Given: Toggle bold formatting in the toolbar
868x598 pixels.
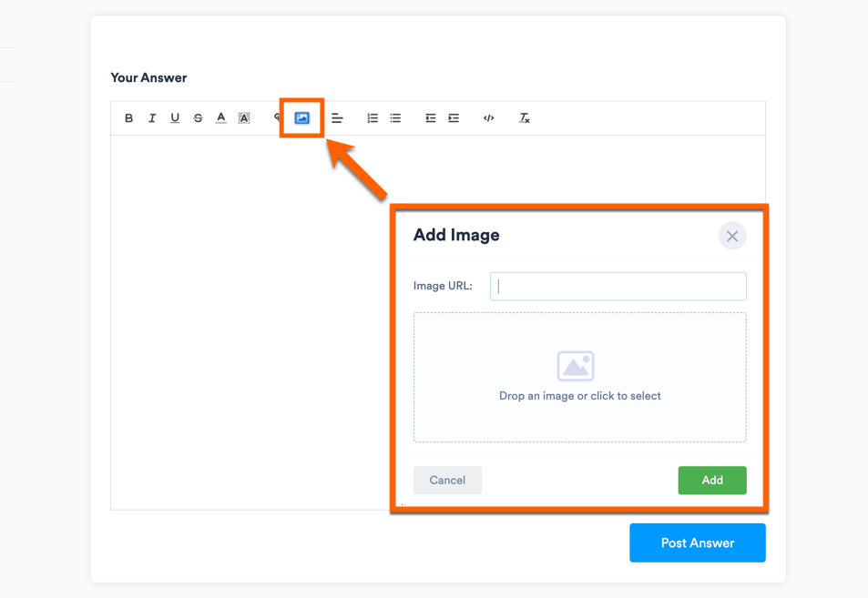Looking at the screenshot, I should [129, 118].
